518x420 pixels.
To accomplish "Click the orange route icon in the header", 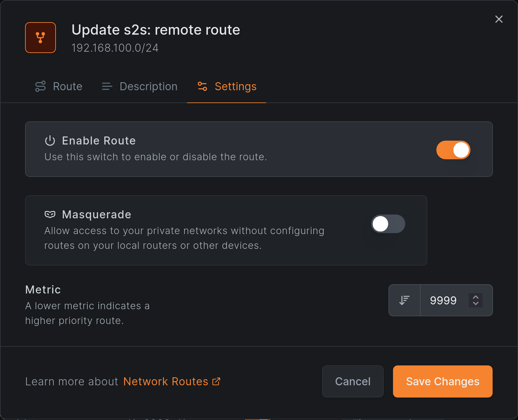I will [x=40, y=38].
